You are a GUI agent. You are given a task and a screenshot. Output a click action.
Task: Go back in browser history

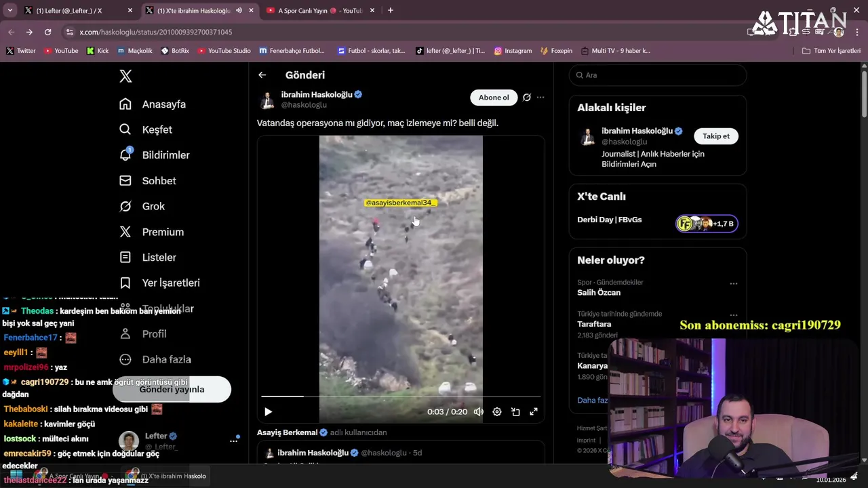(x=11, y=32)
